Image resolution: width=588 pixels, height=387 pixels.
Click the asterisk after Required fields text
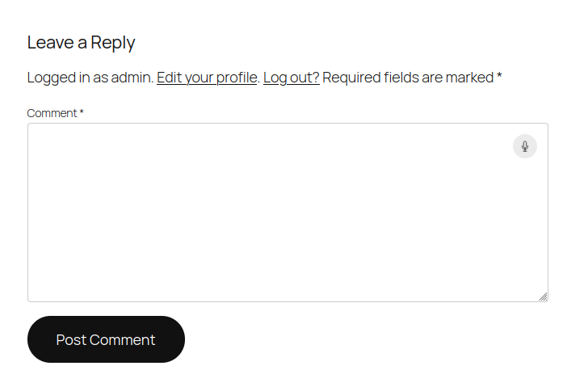(x=499, y=76)
